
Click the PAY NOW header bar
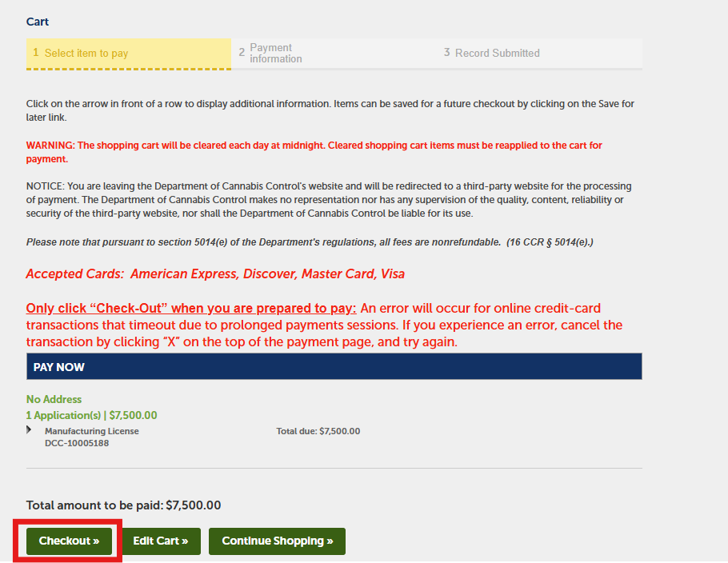pyautogui.click(x=334, y=366)
